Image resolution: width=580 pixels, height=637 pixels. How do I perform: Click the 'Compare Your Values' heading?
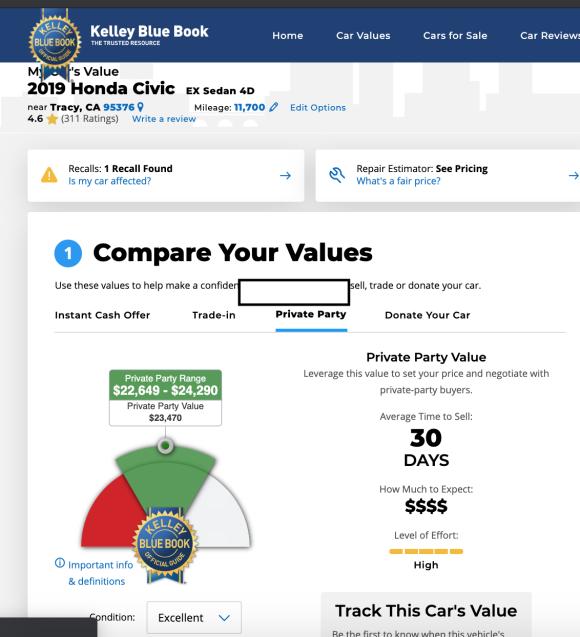(233, 253)
